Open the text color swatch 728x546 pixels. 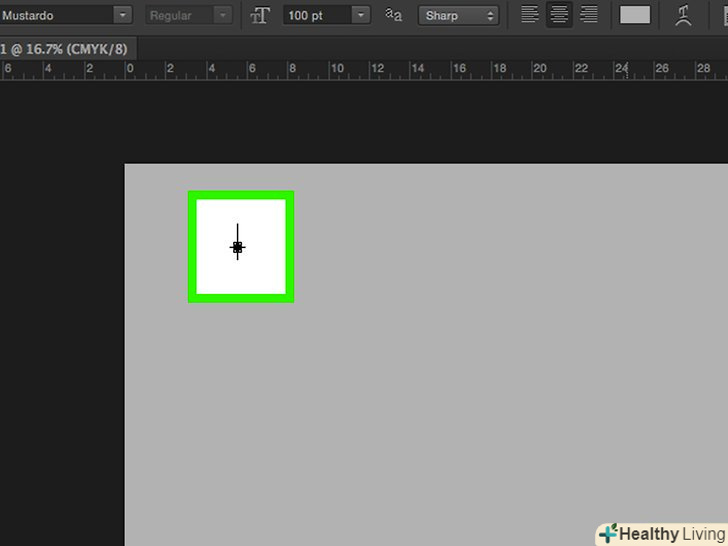[634, 15]
